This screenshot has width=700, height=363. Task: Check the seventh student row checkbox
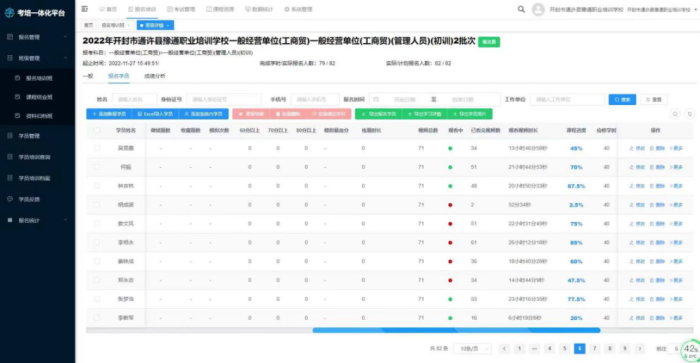pyautogui.click(x=97, y=261)
